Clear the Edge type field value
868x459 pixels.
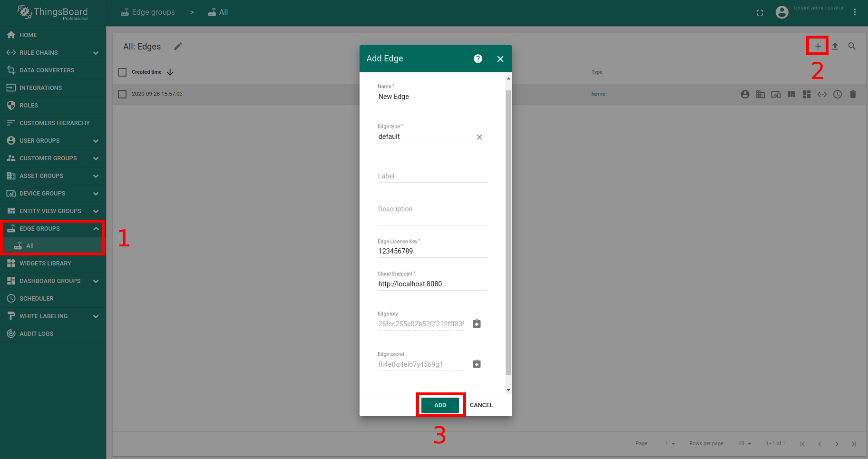pos(479,137)
